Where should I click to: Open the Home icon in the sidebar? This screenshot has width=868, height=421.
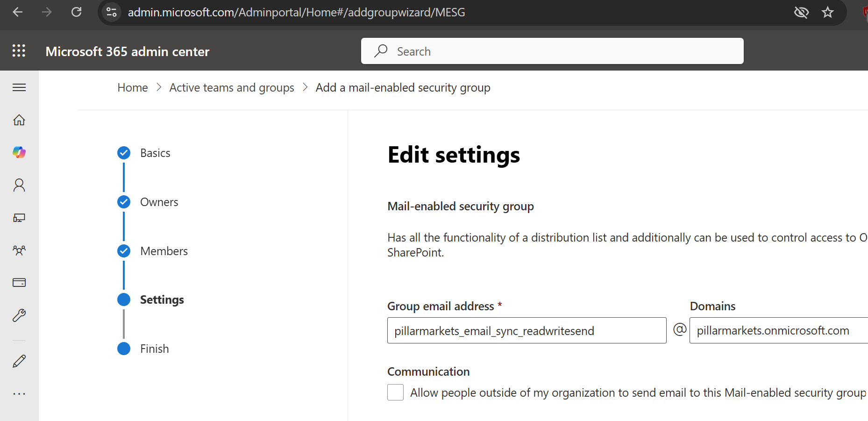click(19, 120)
